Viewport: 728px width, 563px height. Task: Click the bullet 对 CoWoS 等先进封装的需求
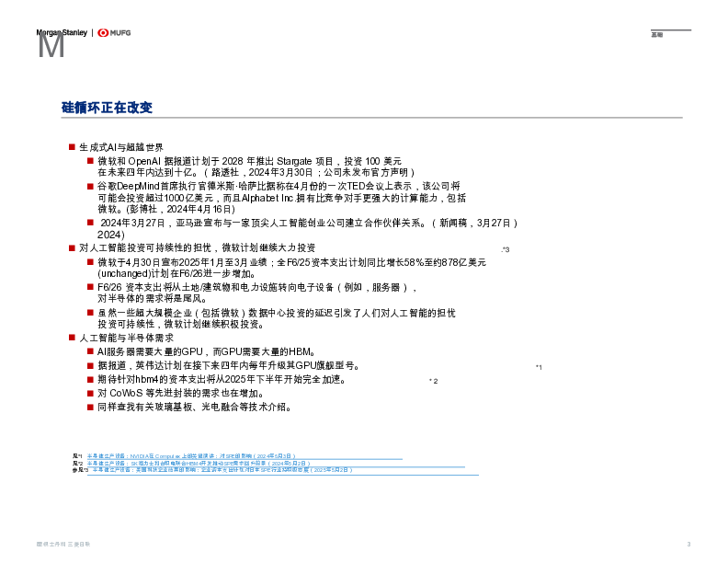181,394
